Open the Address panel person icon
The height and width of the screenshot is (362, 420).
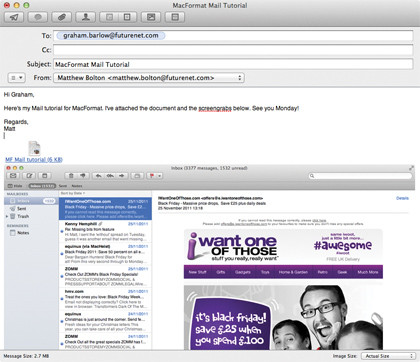pyautogui.click(x=86, y=17)
